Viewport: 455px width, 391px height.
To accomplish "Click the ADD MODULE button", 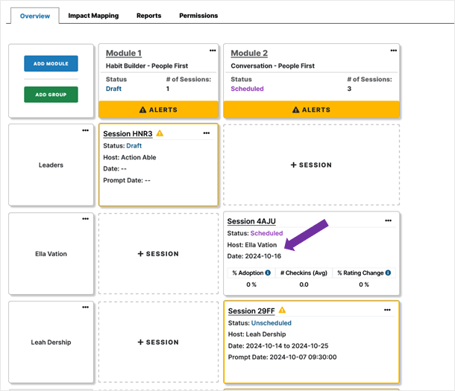I will tap(51, 63).
